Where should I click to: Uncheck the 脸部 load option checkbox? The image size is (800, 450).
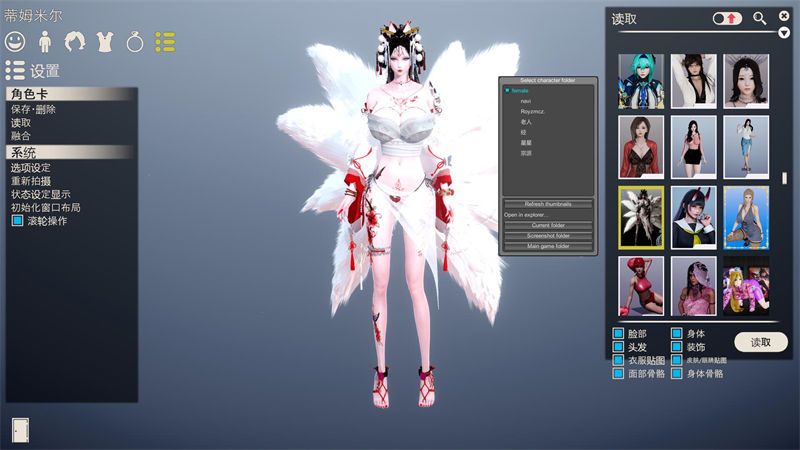click(x=618, y=334)
